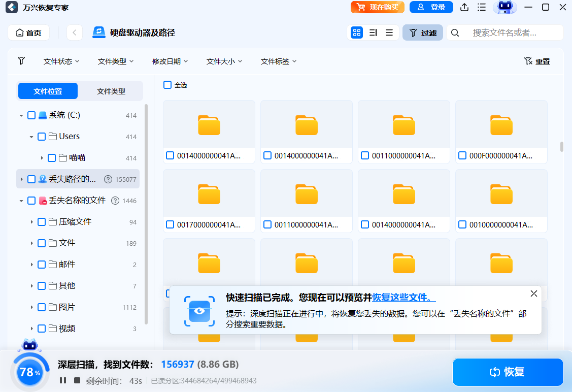The width and height of the screenshot is (572, 392).
Task: Close the quick scan completed notification
Action: pyautogui.click(x=533, y=293)
